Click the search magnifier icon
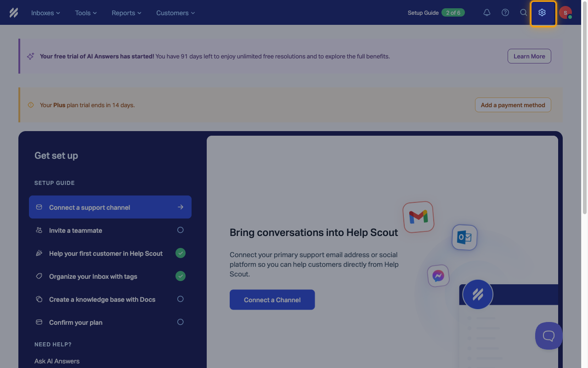 point(524,12)
